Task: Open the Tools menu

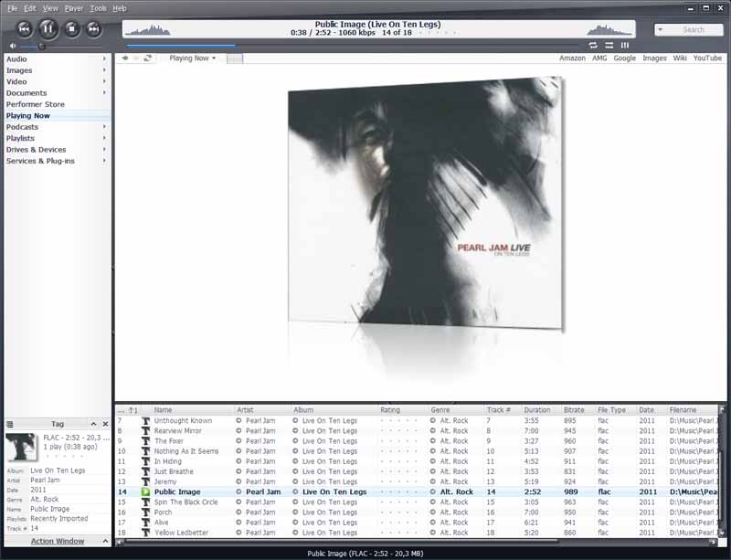Action: point(99,8)
